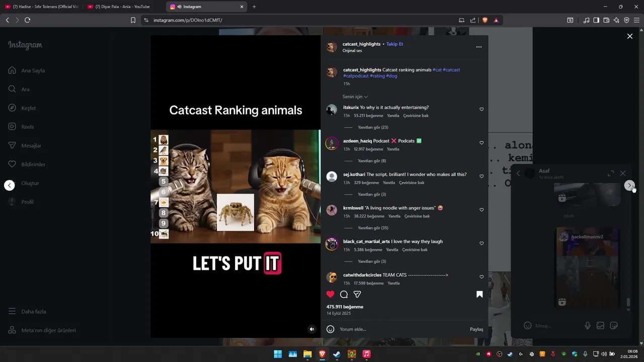
Task: Expand replies under sej.kothari's comment
Action: (372, 195)
